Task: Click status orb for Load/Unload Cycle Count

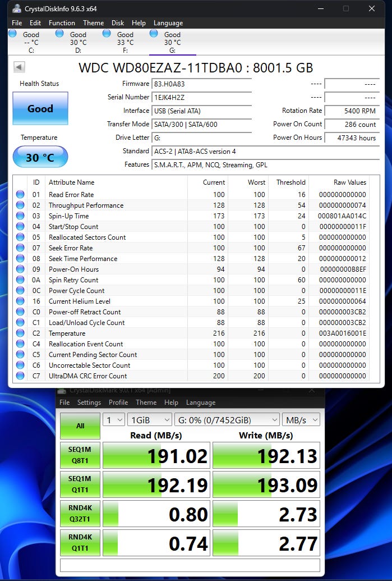Action: (20, 322)
